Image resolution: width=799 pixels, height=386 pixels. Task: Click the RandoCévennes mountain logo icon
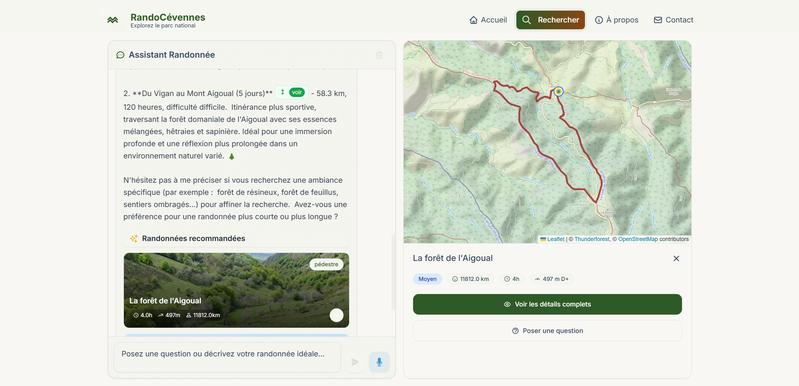[x=113, y=20]
